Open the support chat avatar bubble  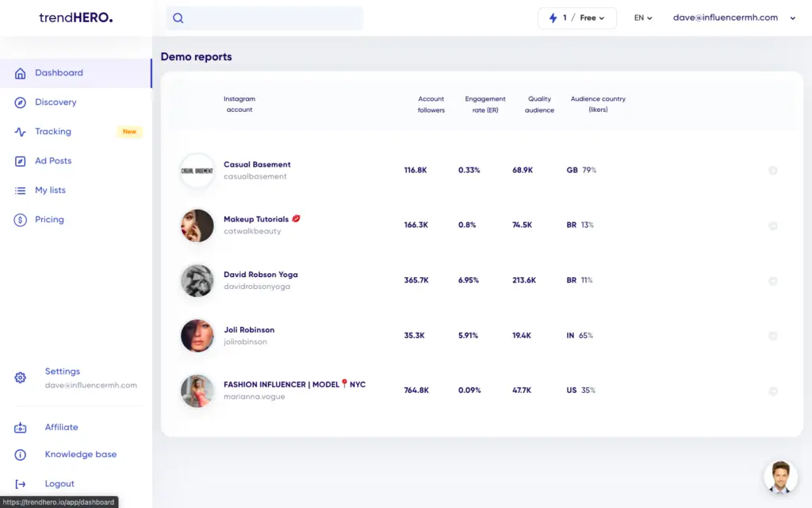point(780,476)
